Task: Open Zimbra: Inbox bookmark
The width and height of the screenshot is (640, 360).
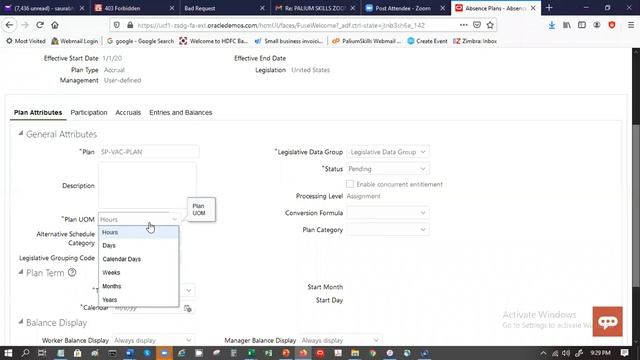Action: (475, 41)
